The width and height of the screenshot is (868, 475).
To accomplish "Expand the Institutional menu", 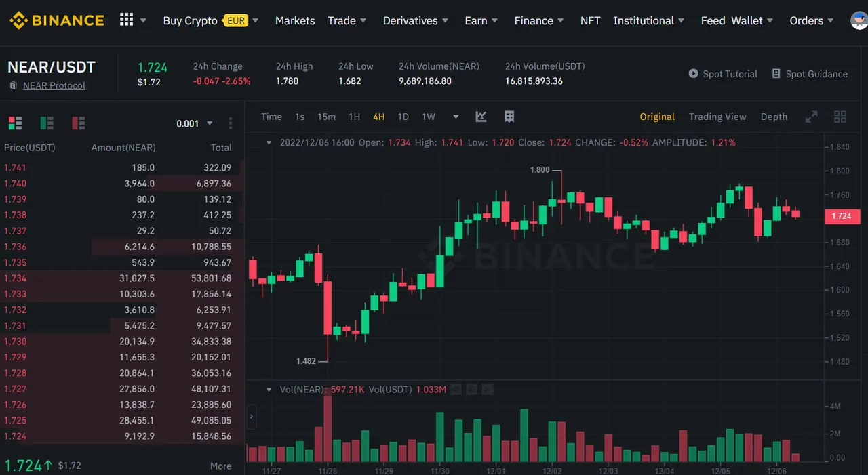I will coord(649,20).
